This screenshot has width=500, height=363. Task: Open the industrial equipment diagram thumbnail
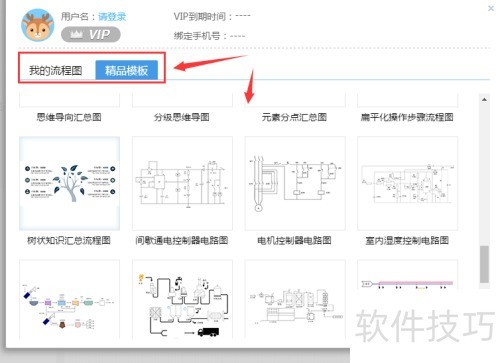pos(295,299)
